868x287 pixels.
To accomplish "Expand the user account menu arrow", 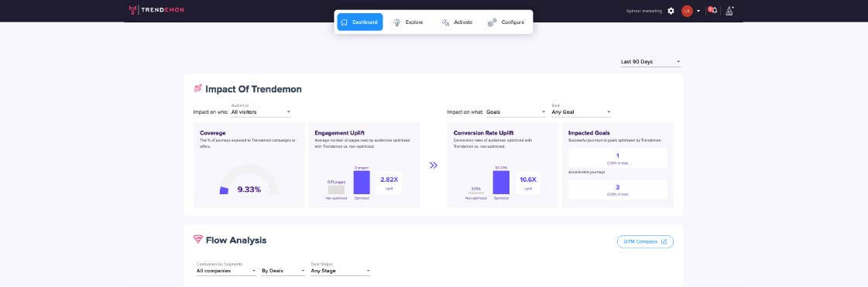I will coord(698,11).
